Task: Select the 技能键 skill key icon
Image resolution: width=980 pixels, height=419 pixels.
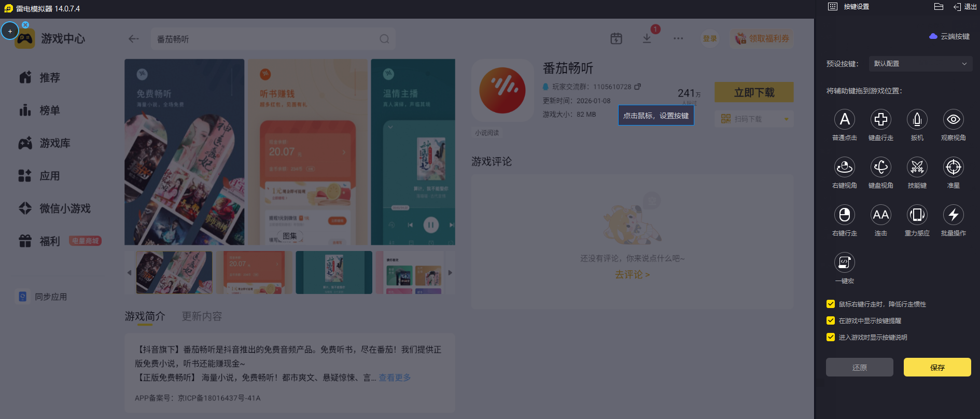Action: pyautogui.click(x=917, y=167)
